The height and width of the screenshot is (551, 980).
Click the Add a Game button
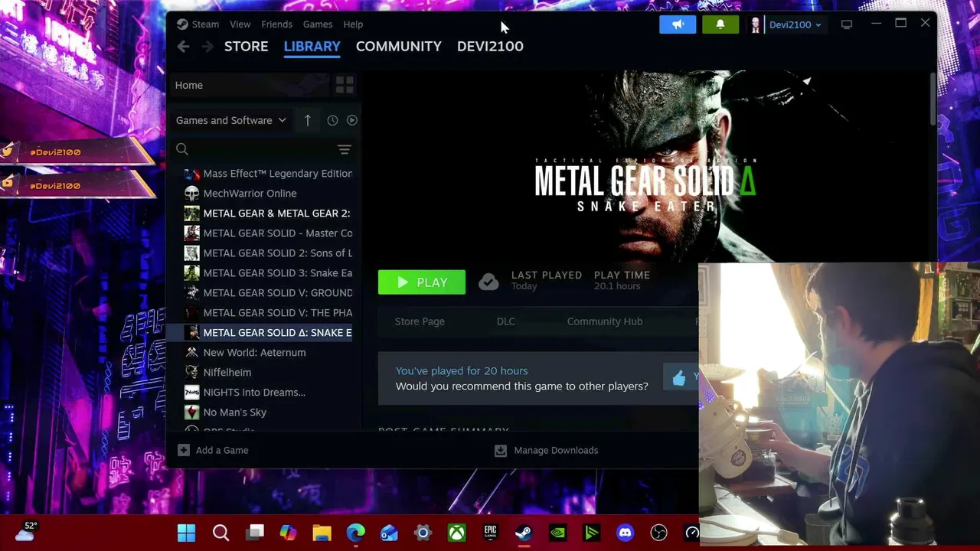coord(214,451)
